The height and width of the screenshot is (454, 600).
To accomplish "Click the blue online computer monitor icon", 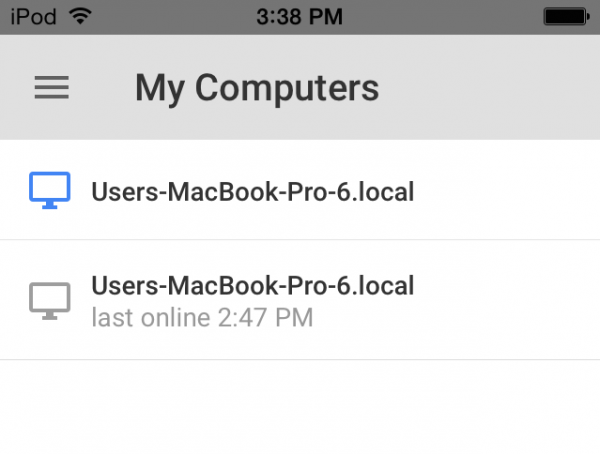I will 50,190.
